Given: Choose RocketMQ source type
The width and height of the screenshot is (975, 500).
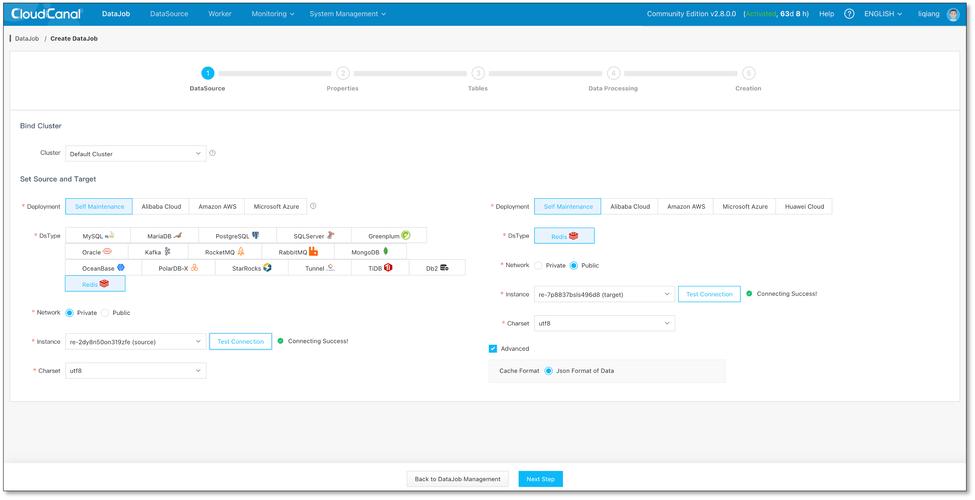Looking at the screenshot, I should (224, 252).
